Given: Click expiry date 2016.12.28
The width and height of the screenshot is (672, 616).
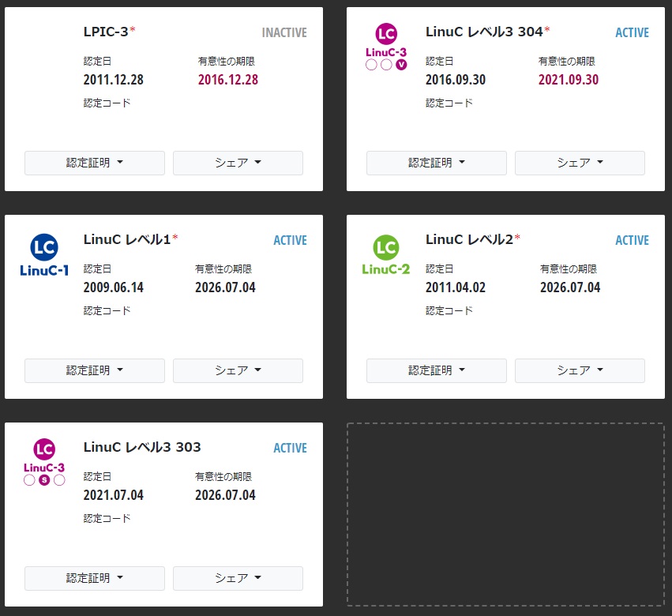Looking at the screenshot, I should tap(228, 80).
